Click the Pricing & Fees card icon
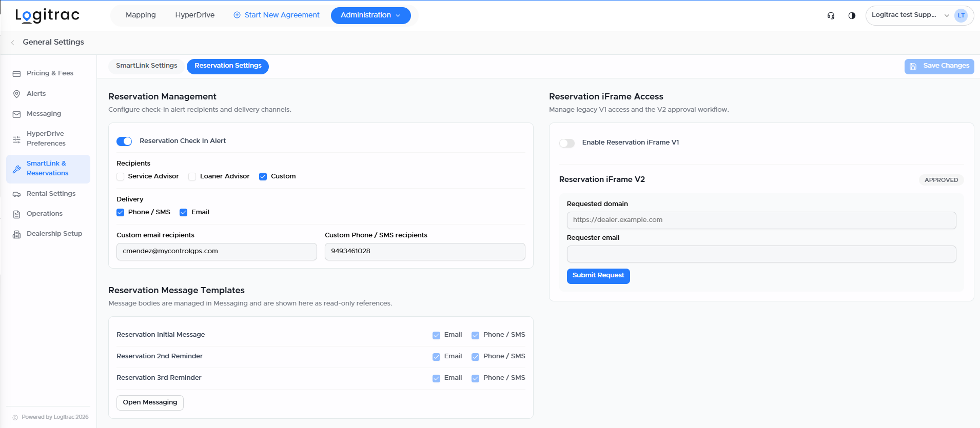 pyautogui.click(x=16, y=74)
